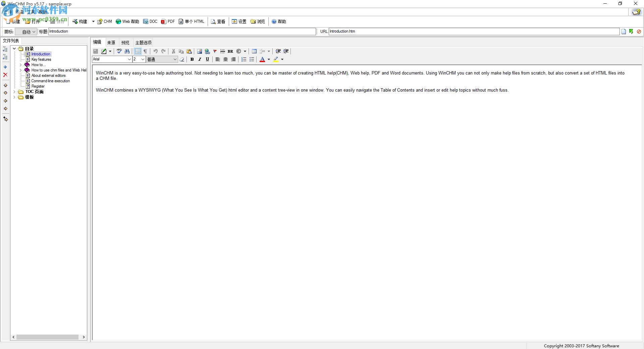Click the plus-and-arrow icon in the sidebar
This screenshot has width=644, height=349.
click(5, 119)
